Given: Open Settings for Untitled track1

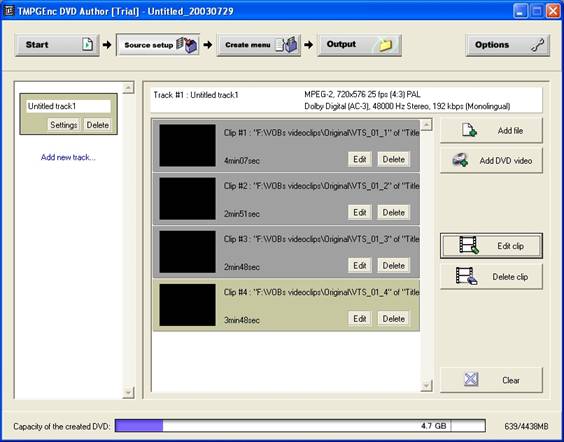Looking at the screenshot, I should [64, 125].
